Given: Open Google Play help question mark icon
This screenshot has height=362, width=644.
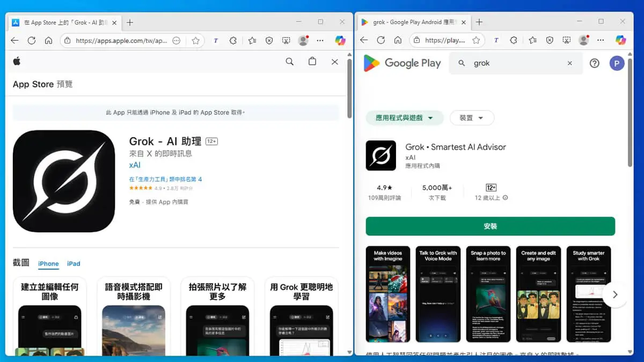Looking at the screenshot, I should click(594, 63).
